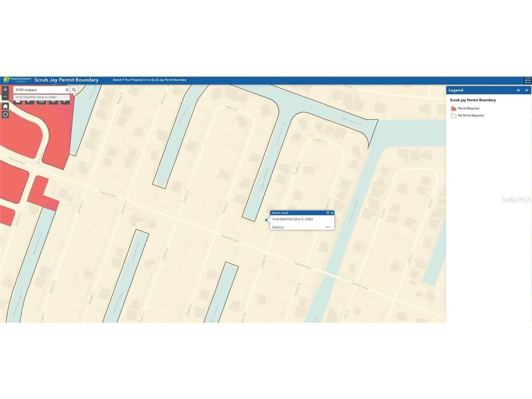
Task: Click the No Permit Required swatch
Action: click(454, 116)
